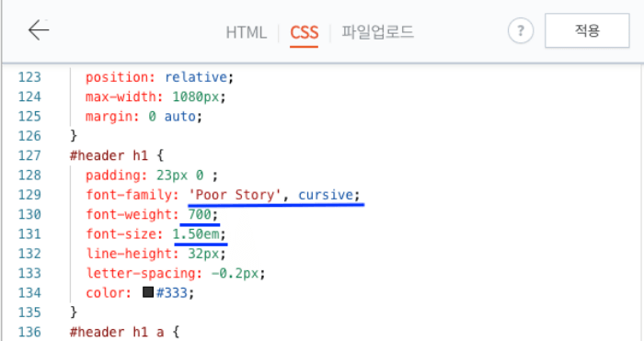Viewport: 644px width, 341px height.
Task: Click the 'margin' property on line 125
Action: coord(109,117)
